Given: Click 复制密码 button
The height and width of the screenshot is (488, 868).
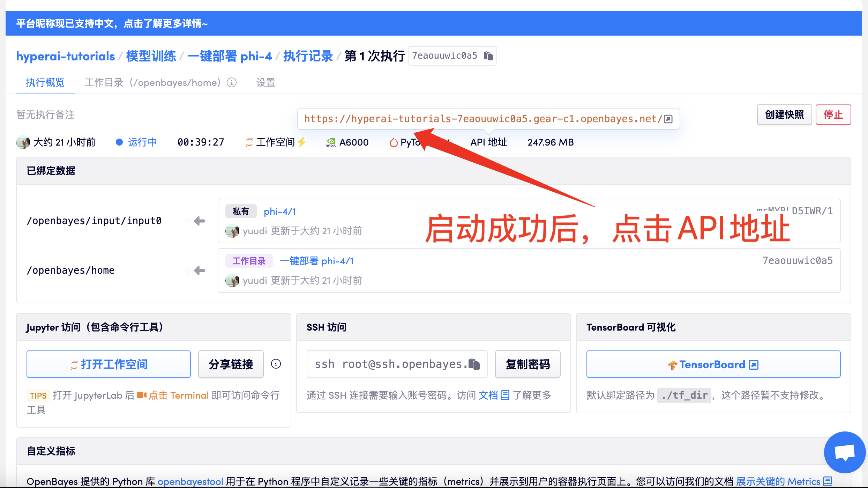Looking at the screenshot, I should (x=527, y=364).
